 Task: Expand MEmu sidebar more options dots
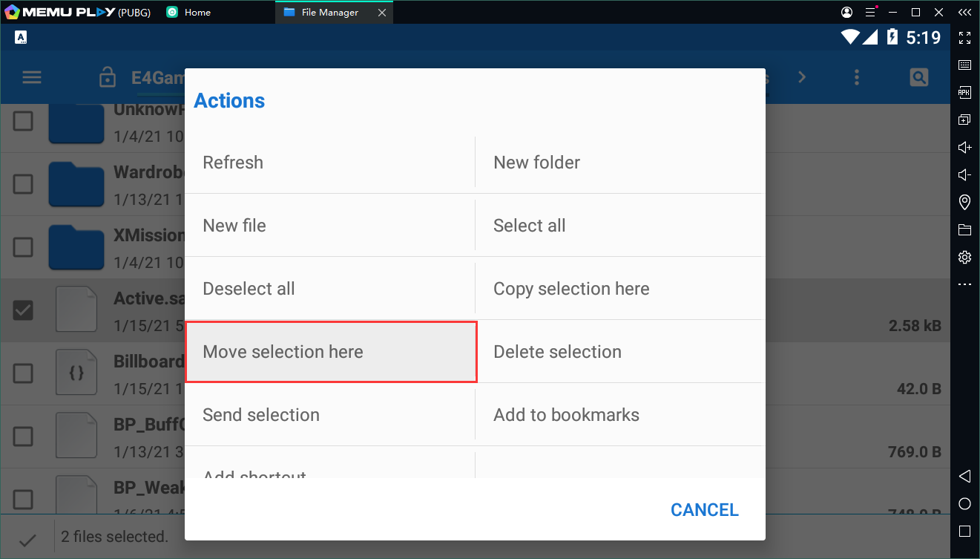964,284
